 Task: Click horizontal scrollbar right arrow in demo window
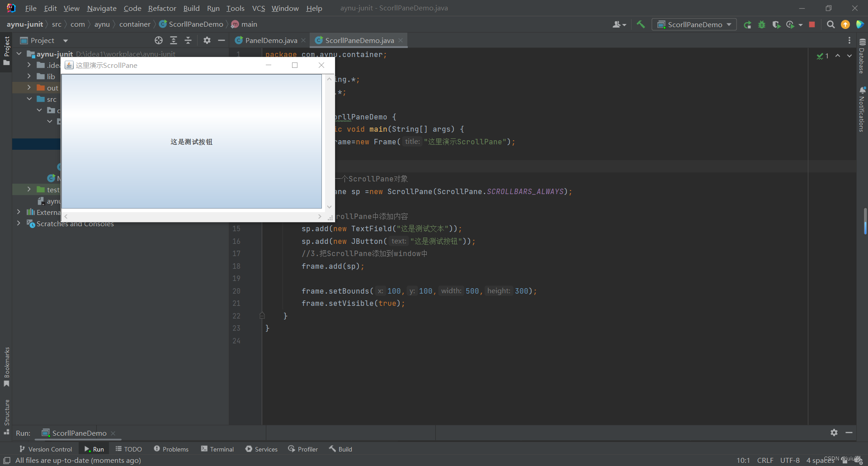click(x=320, y=216)
